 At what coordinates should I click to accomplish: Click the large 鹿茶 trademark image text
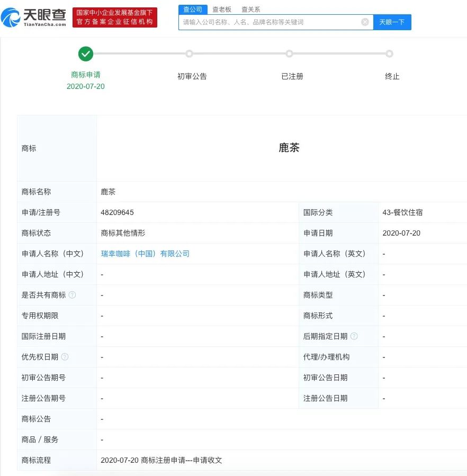[x=289, y=148]
